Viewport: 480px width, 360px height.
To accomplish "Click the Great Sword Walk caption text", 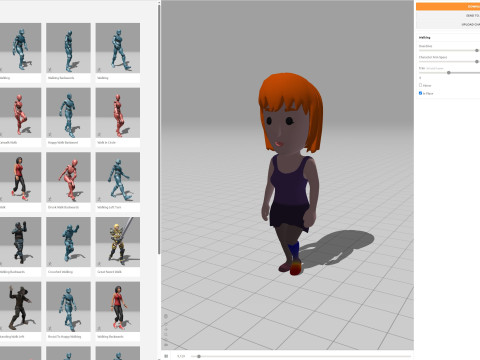I will coord(109,272).
